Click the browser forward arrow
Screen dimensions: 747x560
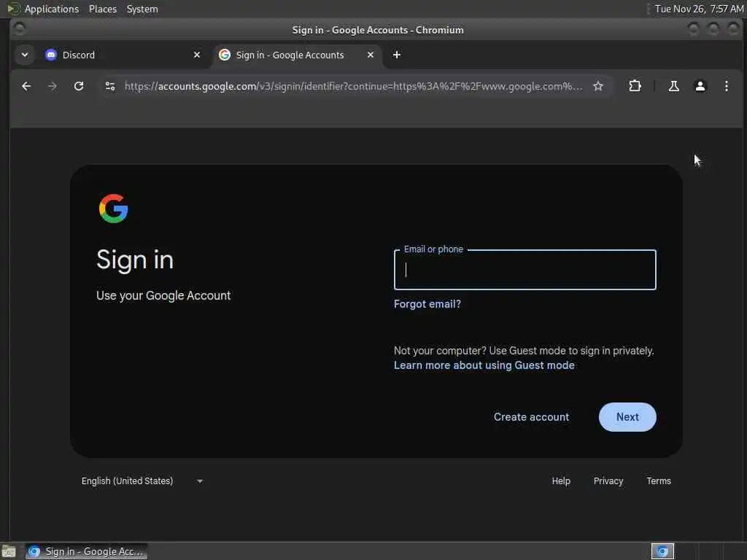coord(53,86)
